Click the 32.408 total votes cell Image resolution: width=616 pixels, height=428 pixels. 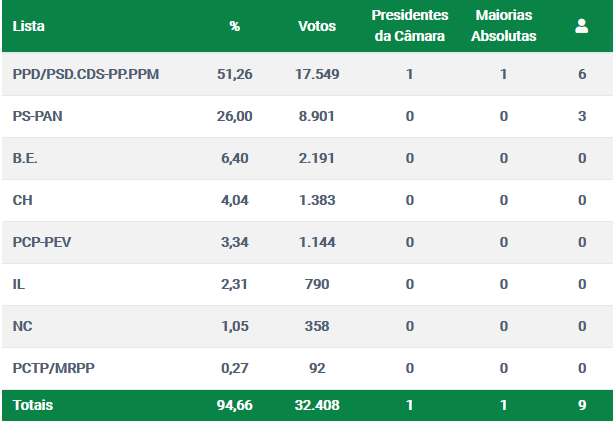click(317, 405)
